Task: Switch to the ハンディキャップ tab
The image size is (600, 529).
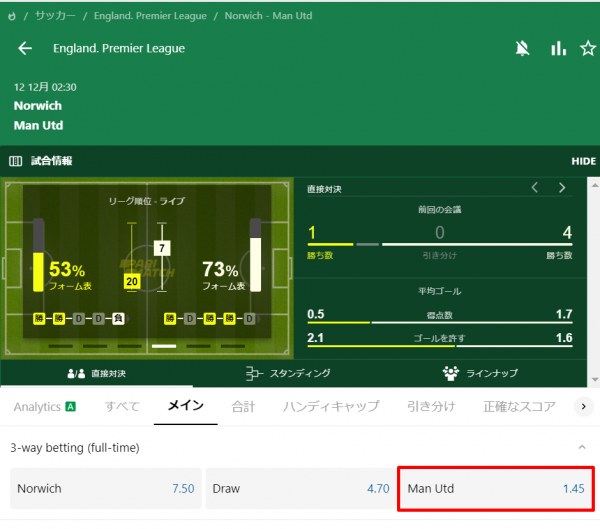Action: [x=331, y=406]
